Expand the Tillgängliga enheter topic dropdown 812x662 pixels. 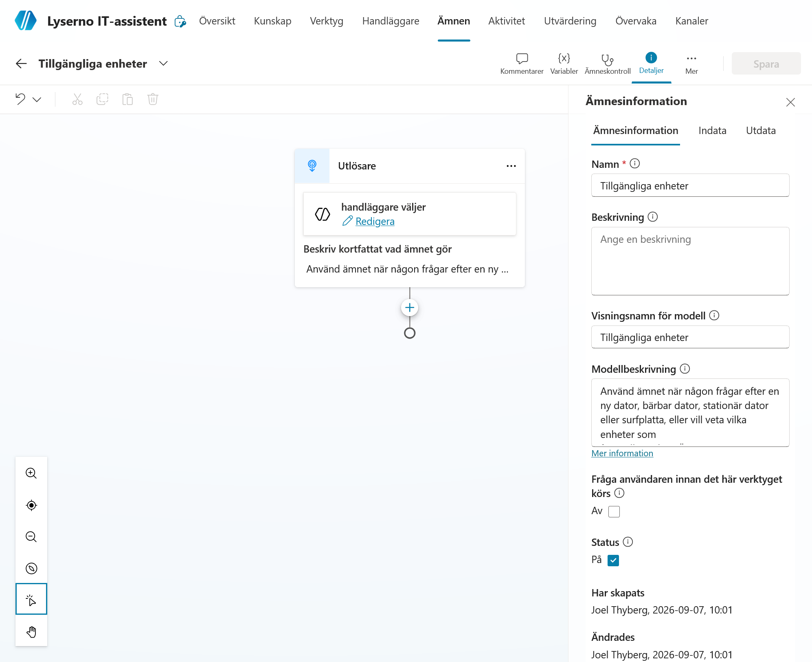pos(163,64)
